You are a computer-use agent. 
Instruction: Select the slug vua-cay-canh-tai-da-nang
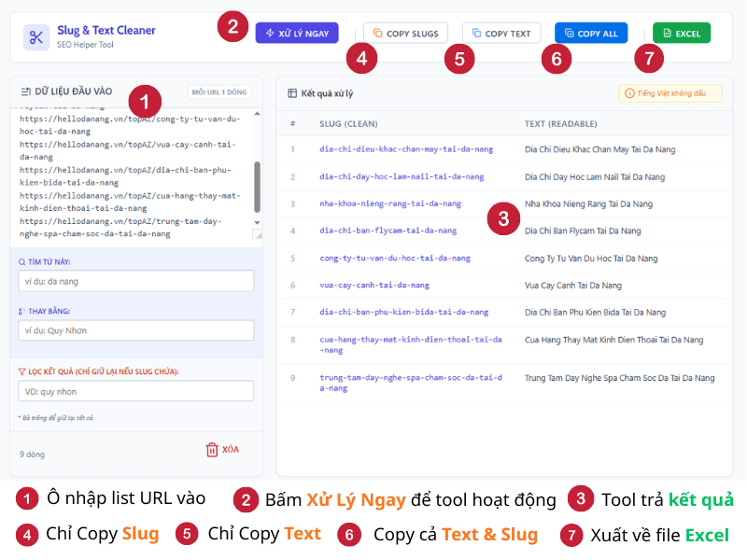(374, 285)
